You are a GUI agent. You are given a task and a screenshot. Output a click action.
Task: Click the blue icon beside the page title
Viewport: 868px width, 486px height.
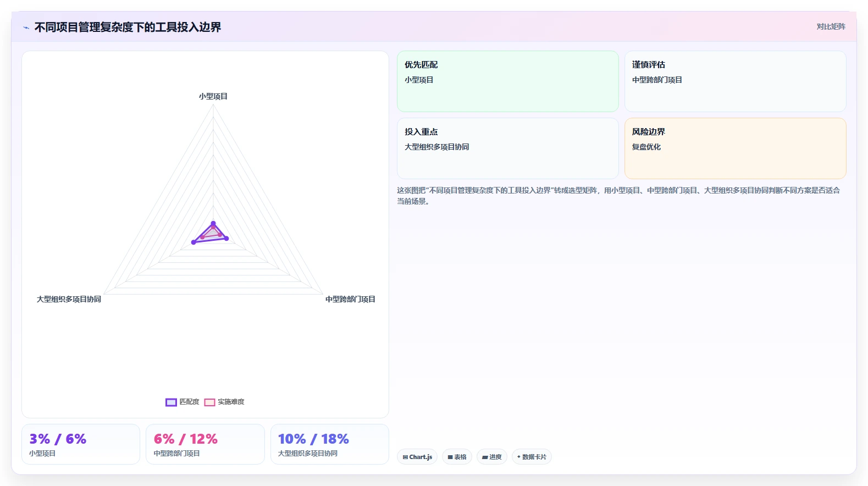(x=26, y=27)
